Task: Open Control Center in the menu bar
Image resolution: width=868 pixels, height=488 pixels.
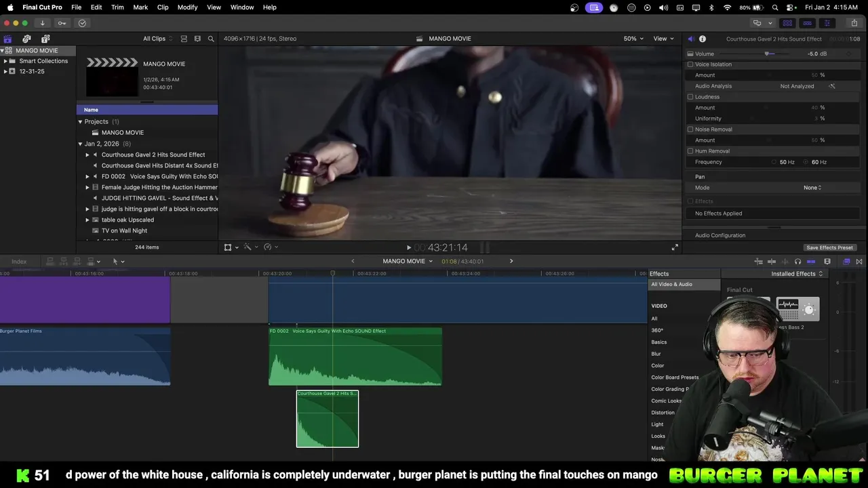Action: (x=791, y=7)
